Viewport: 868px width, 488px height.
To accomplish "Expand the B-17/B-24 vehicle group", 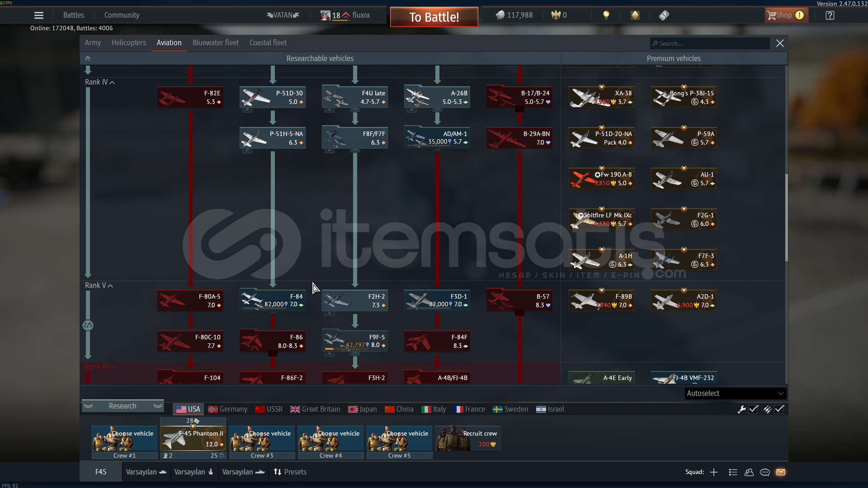I will 519,109.
